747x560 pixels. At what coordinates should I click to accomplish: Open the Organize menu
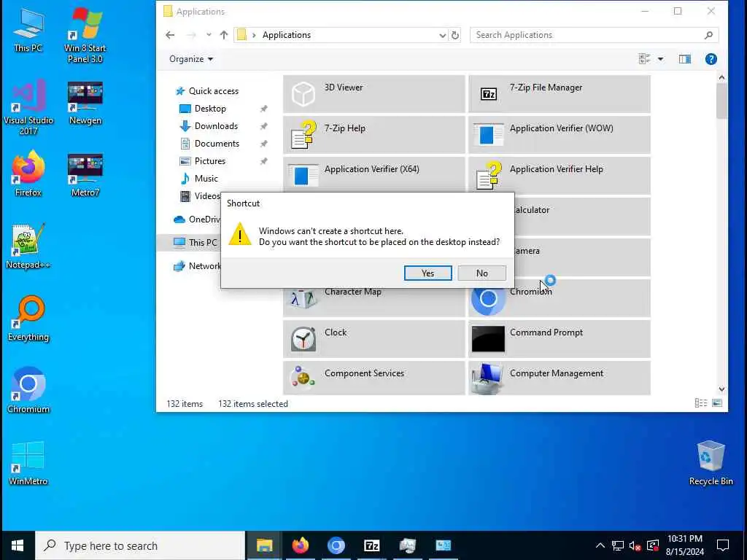(191, 59)
